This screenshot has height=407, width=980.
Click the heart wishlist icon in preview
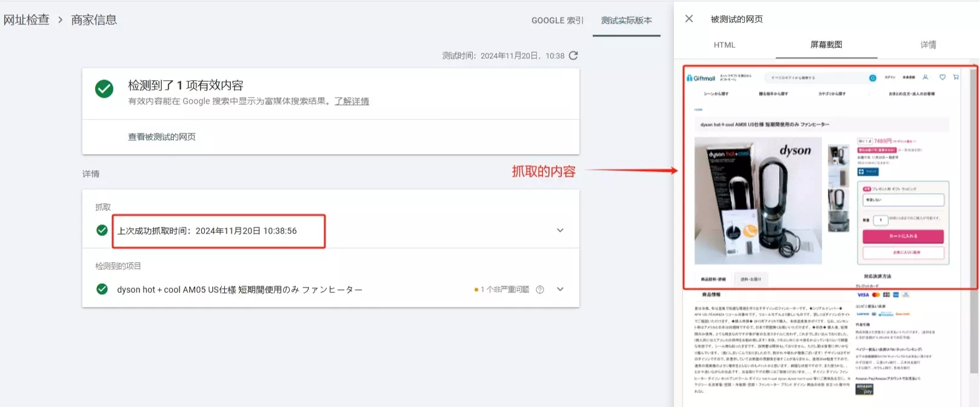click(x=942, y=77)
